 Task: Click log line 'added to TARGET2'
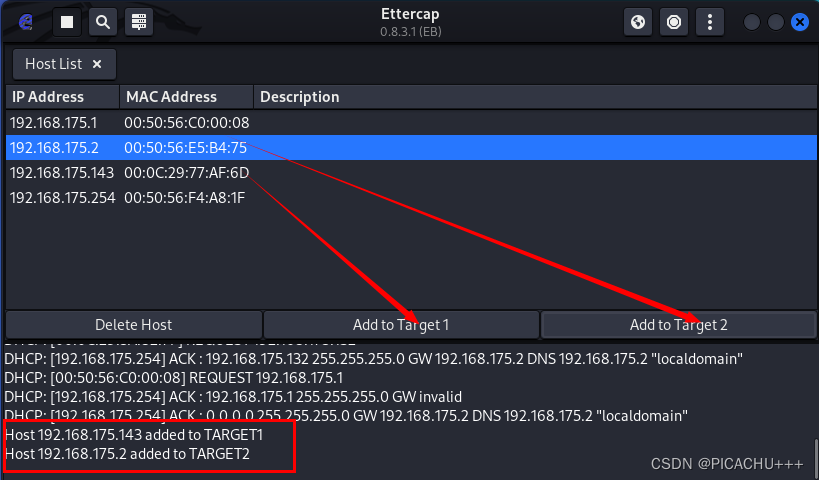(127, 454)
